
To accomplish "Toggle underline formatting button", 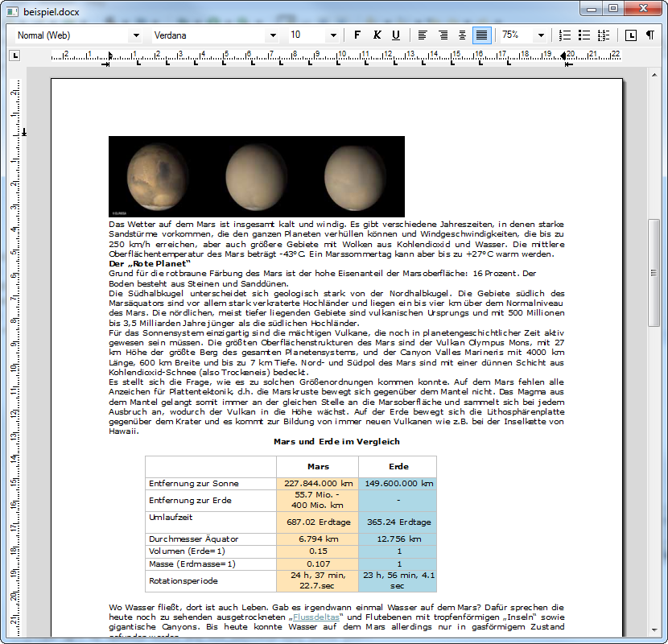I will coord(396,35).
